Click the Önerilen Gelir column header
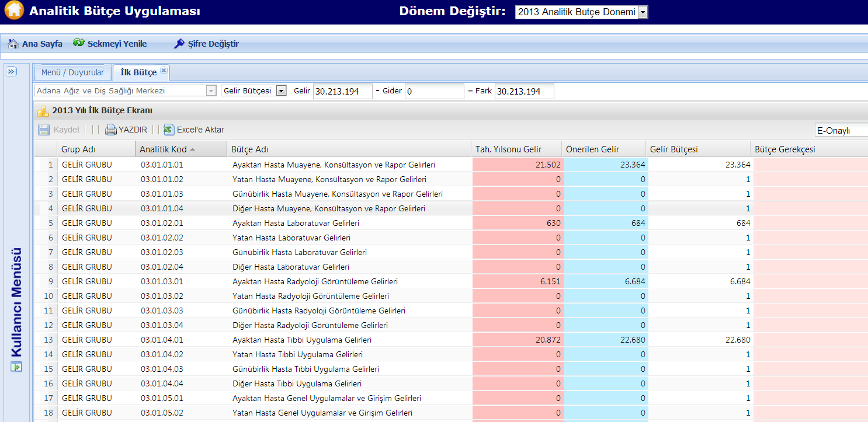 [603, 149]
